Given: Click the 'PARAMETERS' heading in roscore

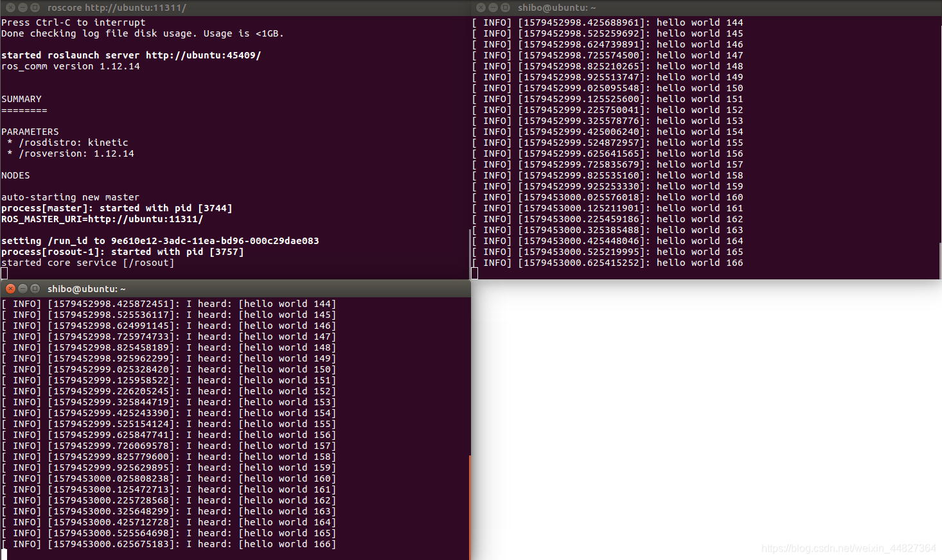Looking at the screenshot, I should [30, 132].
